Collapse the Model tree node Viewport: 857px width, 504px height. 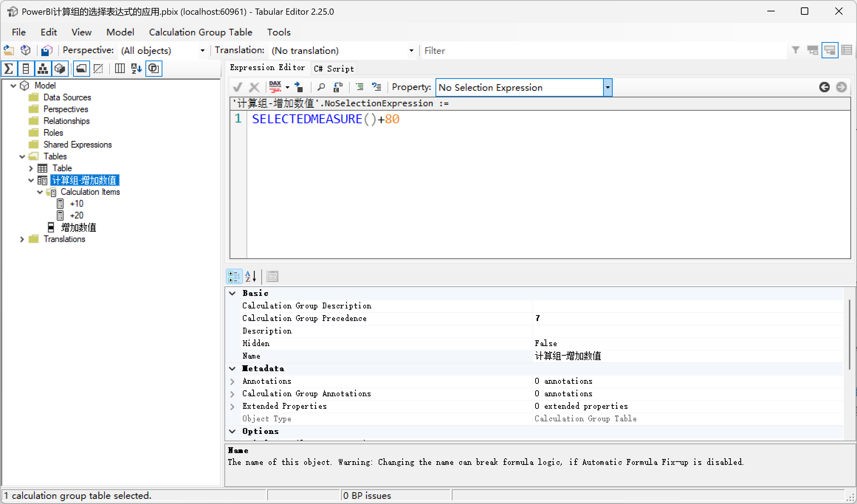pyautogui.click(x=13, y=86)
